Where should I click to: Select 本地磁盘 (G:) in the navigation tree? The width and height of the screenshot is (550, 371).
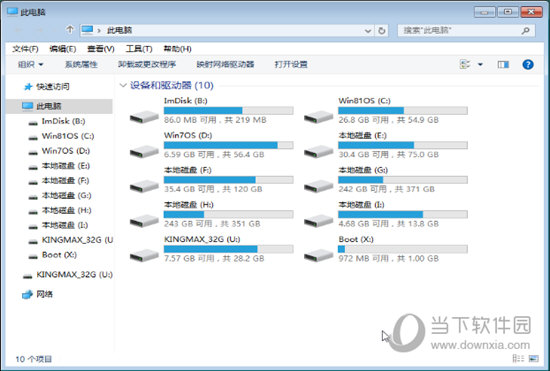[x=66, y=196]
